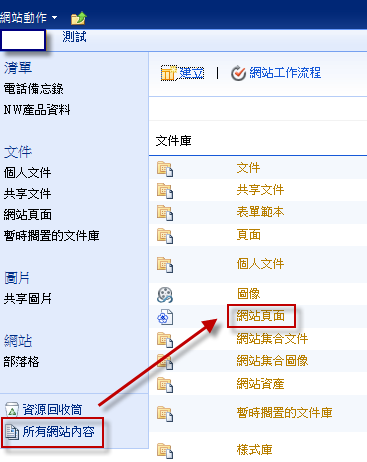Open the 文件 library in the list
The image size is (367, 462).
(x=248, y=168)
